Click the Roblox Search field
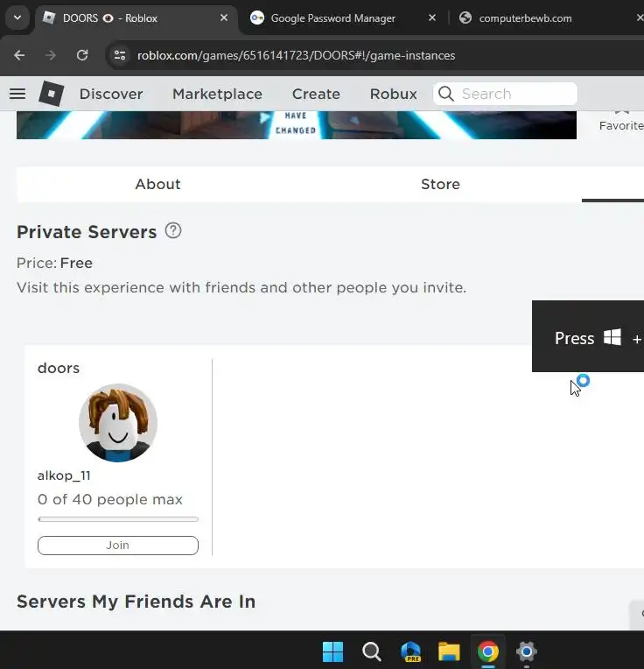 click(x=506, y=94)
